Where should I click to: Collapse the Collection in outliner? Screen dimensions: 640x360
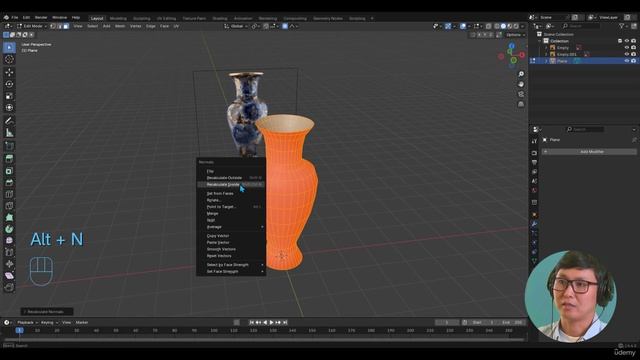click(x=540, y=41)
